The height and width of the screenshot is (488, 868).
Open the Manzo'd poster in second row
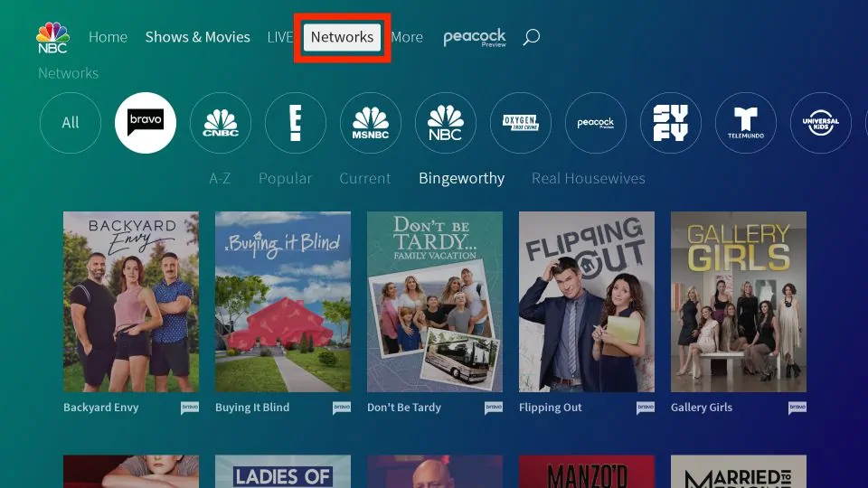(x=587, y=472)
